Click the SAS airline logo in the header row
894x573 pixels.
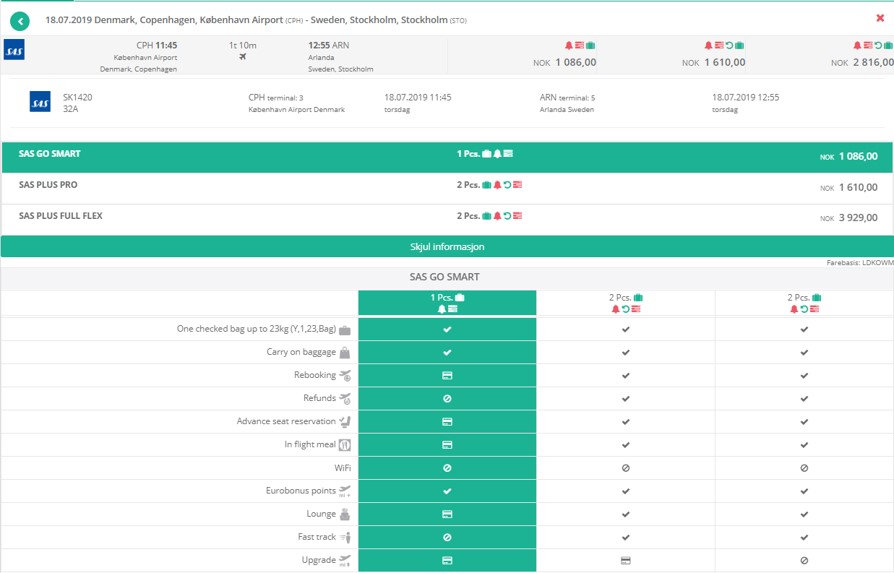pyautogui.click(x=14, y=50)
